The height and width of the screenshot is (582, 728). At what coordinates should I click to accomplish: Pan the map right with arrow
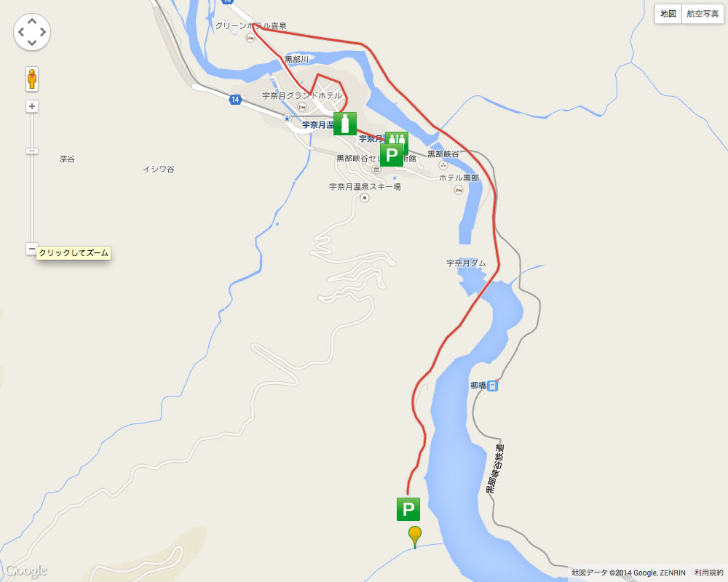click(x=43, y=32)
